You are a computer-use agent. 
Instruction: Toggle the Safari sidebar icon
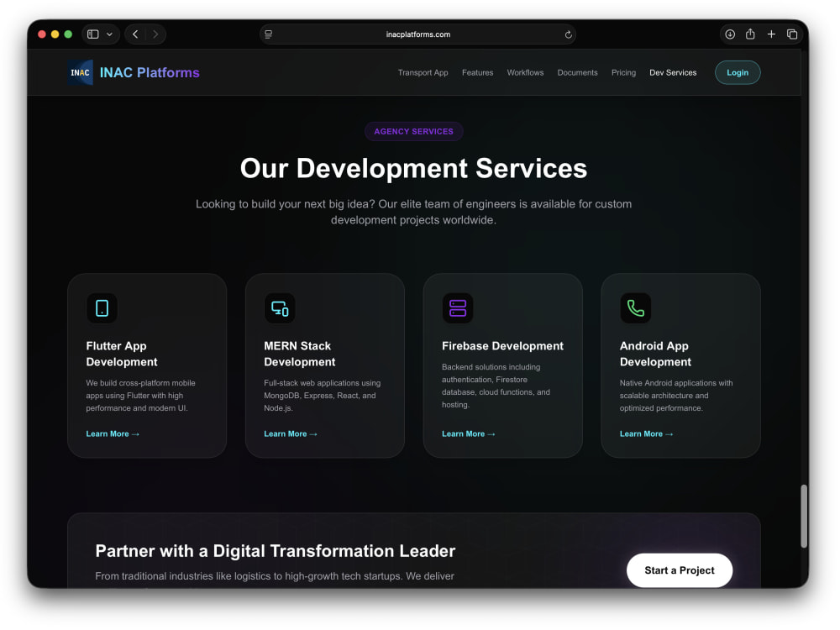point(93,34)
